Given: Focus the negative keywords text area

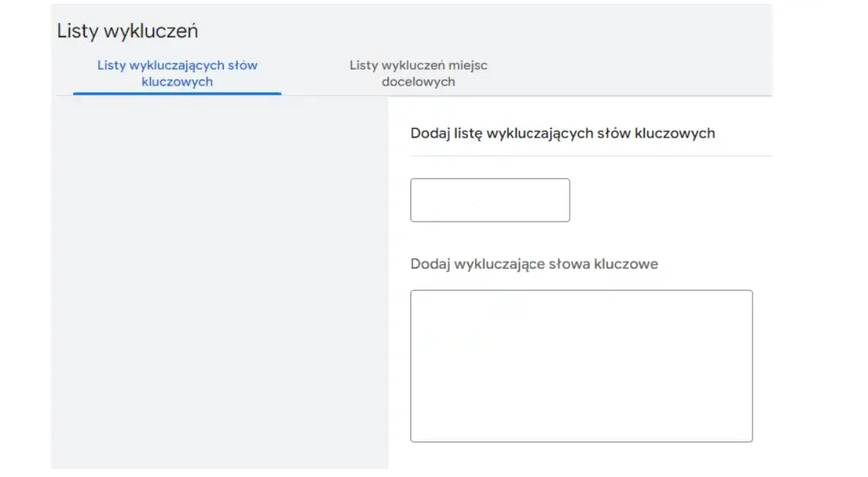Looking at the screenshot, I should [581, 366].
